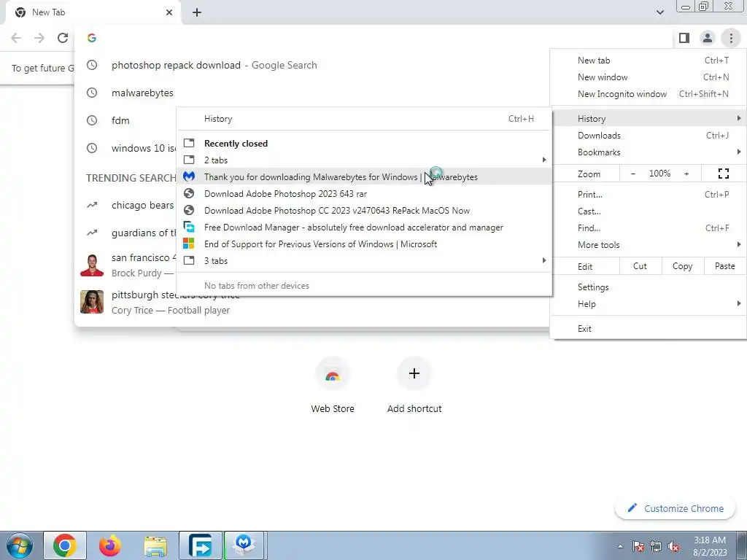Image resolution: width=747 pixels, height=560 pixels.
Task: Click the Cut button in the Edit row
Action: 640,266
